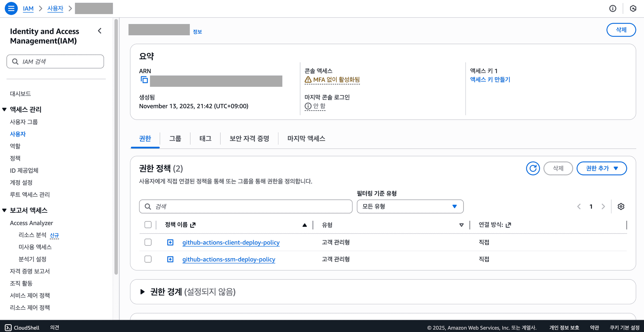The height and width of the screenshot is (332, 644).
Task: Copy the user ARN to clipboard
Action: (144, 80)
